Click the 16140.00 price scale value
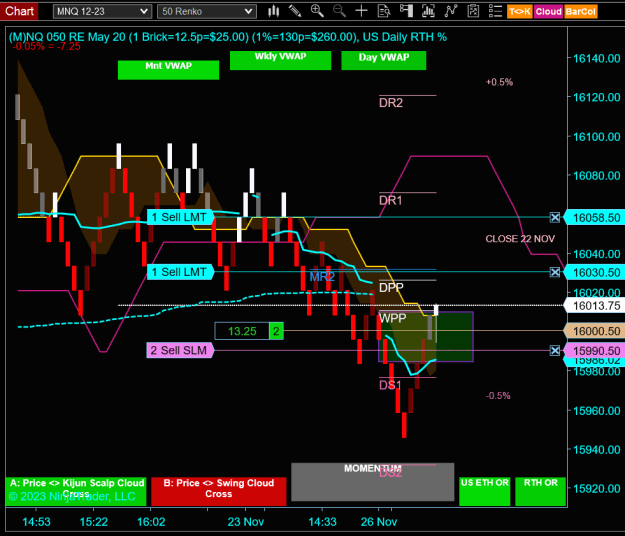Viewport: 625px width, 536px height. tap(596, 59)
